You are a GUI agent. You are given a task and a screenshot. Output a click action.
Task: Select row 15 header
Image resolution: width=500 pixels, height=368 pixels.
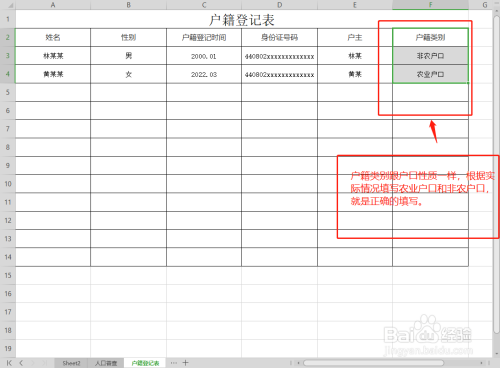[x=8, y=275]
